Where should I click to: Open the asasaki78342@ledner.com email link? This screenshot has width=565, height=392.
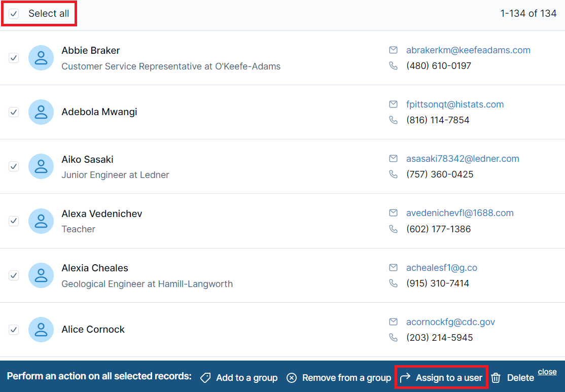[463, 159]
